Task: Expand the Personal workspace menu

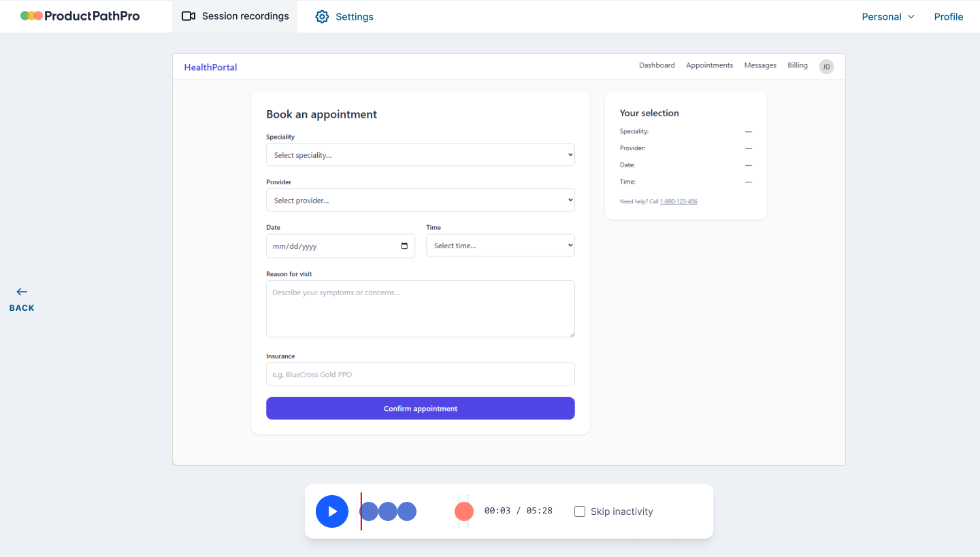Action: [888, 16]
